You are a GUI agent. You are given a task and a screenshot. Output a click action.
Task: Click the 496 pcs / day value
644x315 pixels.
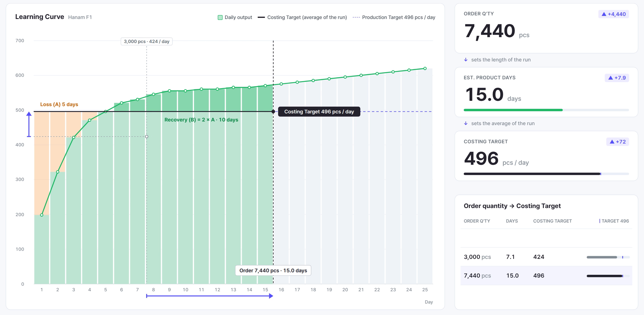481,158
